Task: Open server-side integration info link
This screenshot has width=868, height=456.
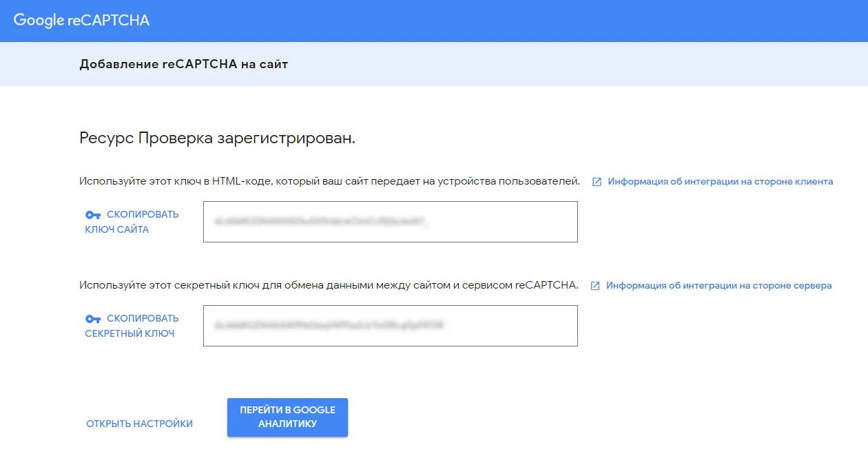Action: pyautogui.click(x=719, y=286)
